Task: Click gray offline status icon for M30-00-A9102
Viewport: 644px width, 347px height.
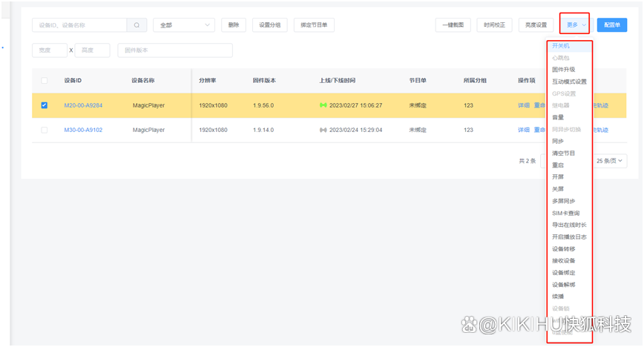Action: click(x=323, y=130)
